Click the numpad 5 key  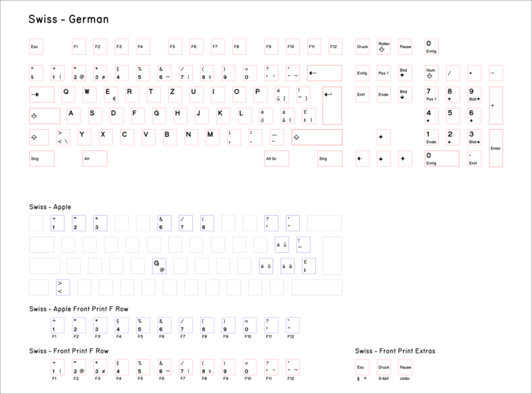[453, 116]
